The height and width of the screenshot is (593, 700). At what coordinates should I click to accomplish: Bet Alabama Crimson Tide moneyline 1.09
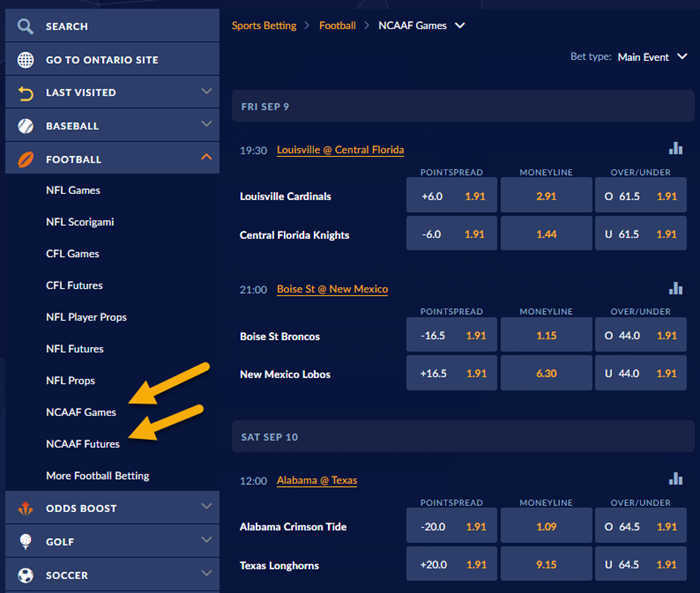546,526
